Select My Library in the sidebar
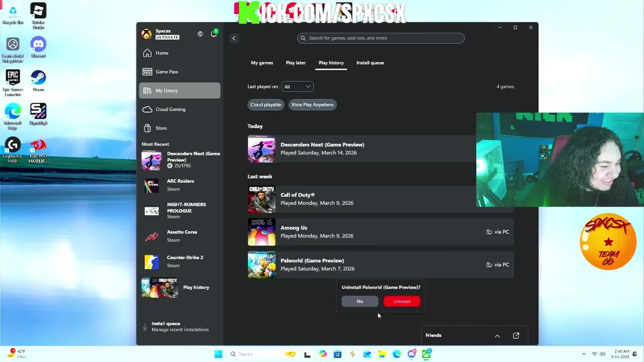The image size is (644, 362). point(180,90)
